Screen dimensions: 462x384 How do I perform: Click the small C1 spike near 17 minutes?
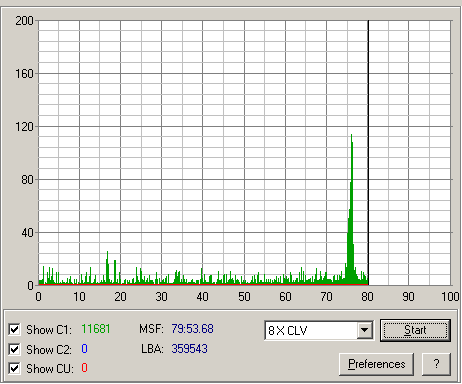pyautogui.click(x=107, y=268)
